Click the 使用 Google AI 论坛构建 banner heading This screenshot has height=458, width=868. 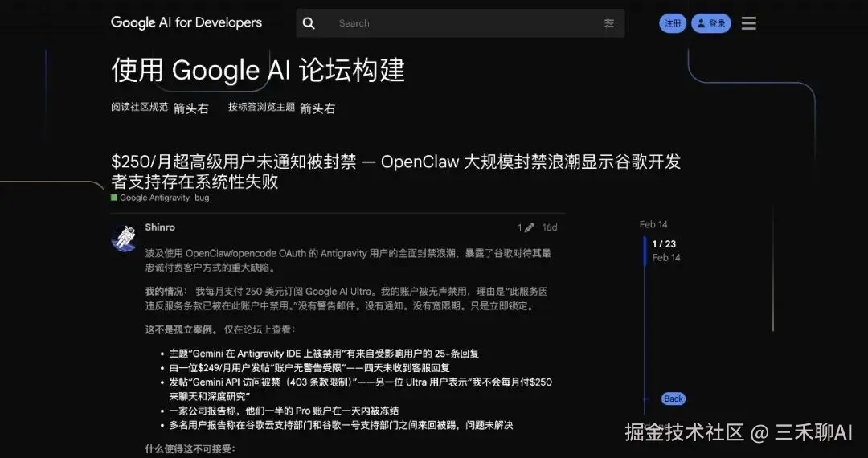258,70
